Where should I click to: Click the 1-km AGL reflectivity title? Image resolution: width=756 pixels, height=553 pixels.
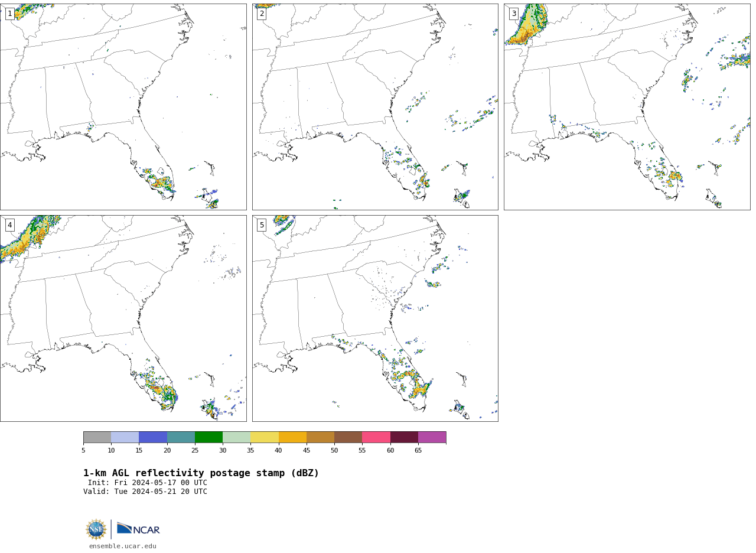pyautogui.click(x=201, y=473)
